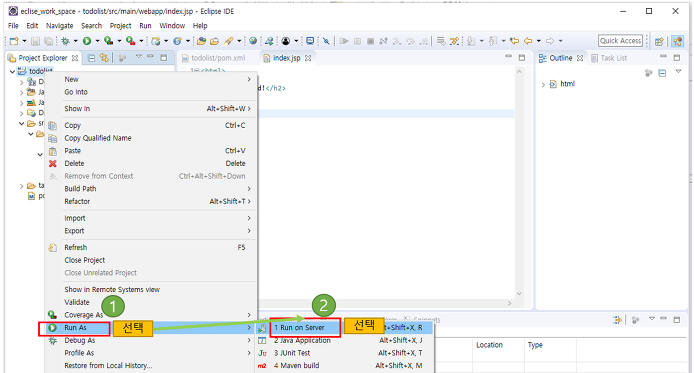This screenshot has height=373, width=694.
Task: Click the Run Last Tool toolbar icon
Action: pyautogui.click(x=131, y=41)
